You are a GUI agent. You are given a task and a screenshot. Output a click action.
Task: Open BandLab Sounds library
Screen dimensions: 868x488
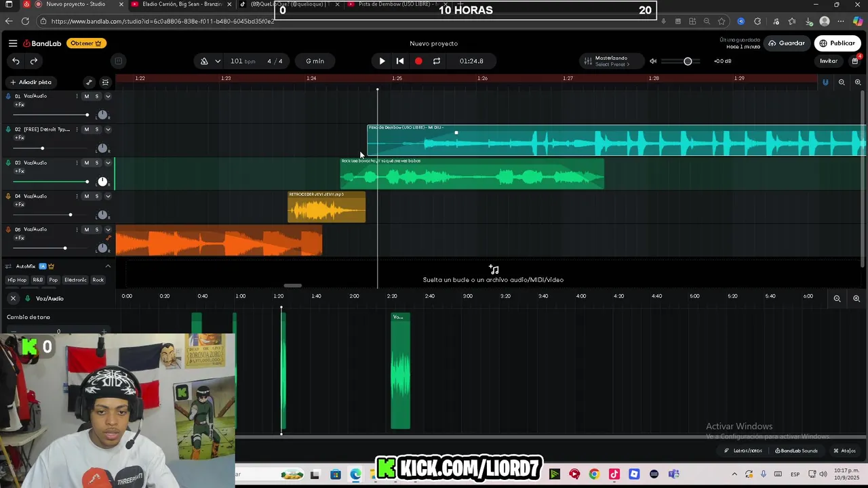[x=796, y=451]
